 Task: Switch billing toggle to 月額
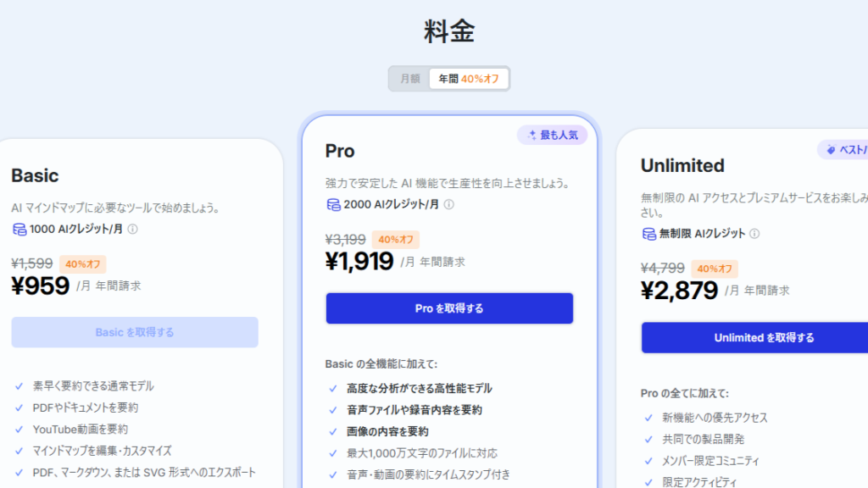point(410,79)
